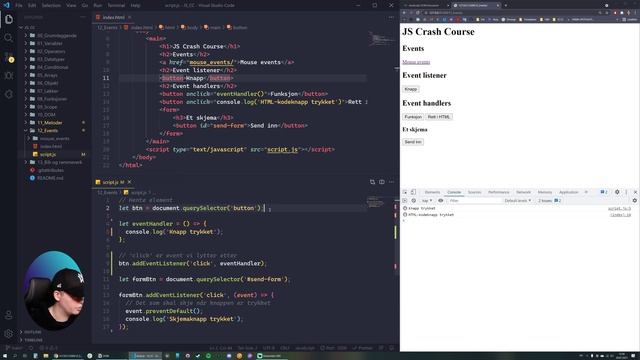The image size is (640, 360).
Task: Select the Console tab in DevTools
Action: coord(454,192)
